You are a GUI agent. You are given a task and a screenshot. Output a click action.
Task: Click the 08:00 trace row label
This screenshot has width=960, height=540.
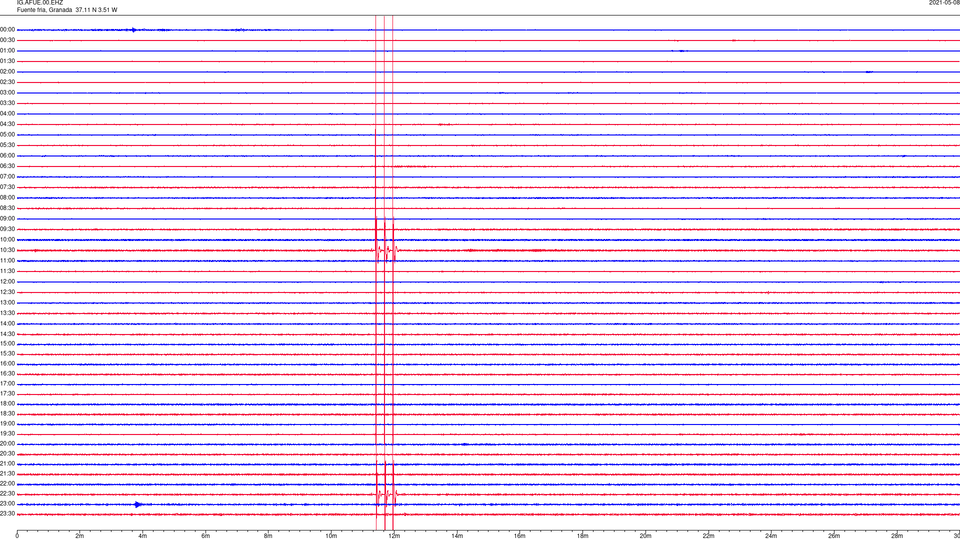click(7, 198)
